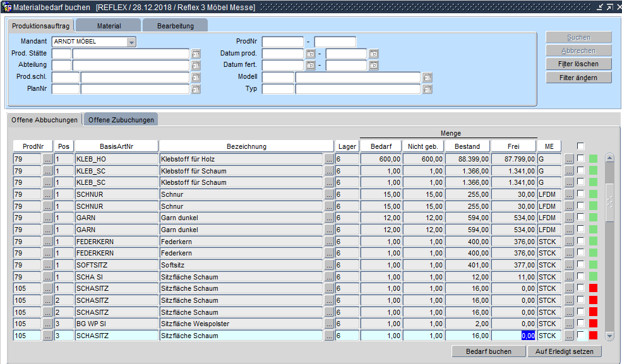Click scroll down arrow of table scrollbar
This screenshot has width=622, height=364.
click(x=609, y=336)
